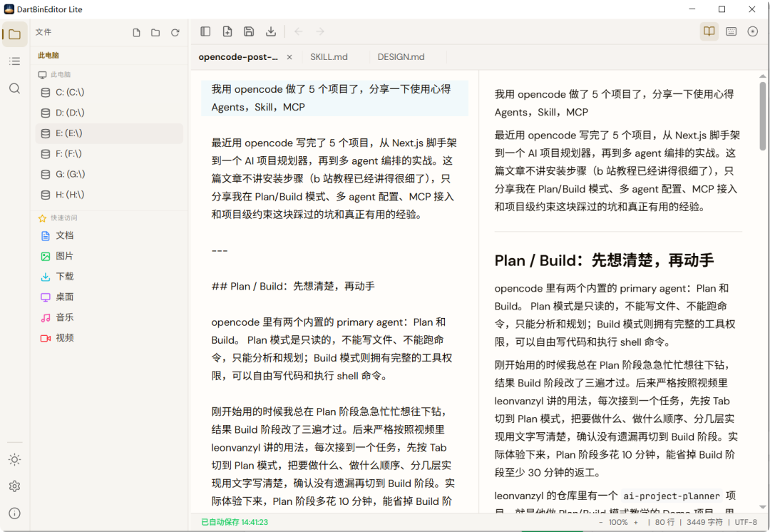Close the opencode-post tab
This screenshot has height=532, width=770.
tap(289, 57)
